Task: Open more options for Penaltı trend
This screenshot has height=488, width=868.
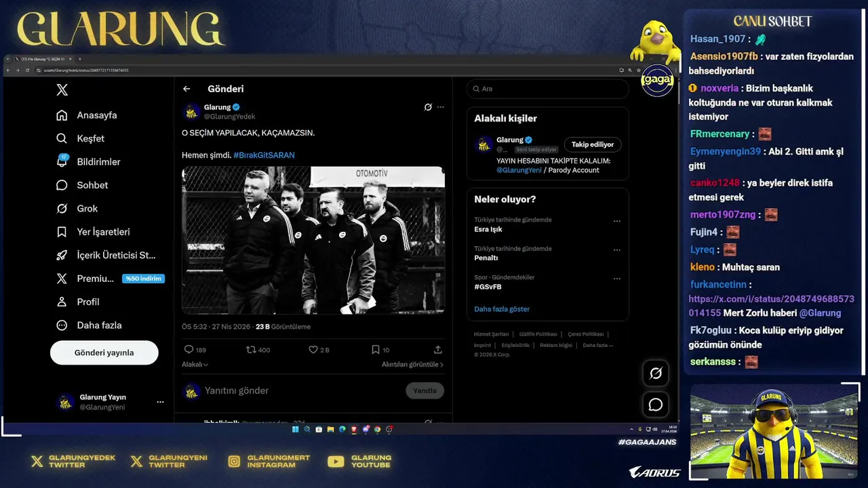Action: pos(617,250)
